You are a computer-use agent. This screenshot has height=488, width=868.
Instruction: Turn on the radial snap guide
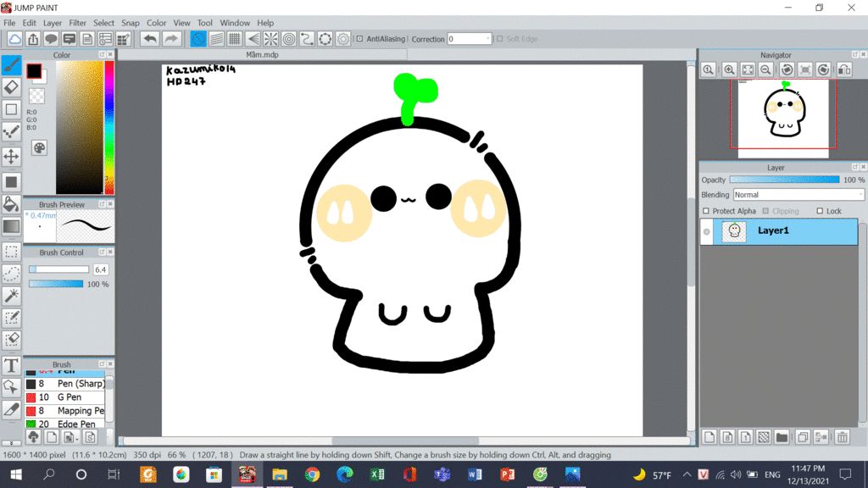pyautogui.click(x=270, y=39)
